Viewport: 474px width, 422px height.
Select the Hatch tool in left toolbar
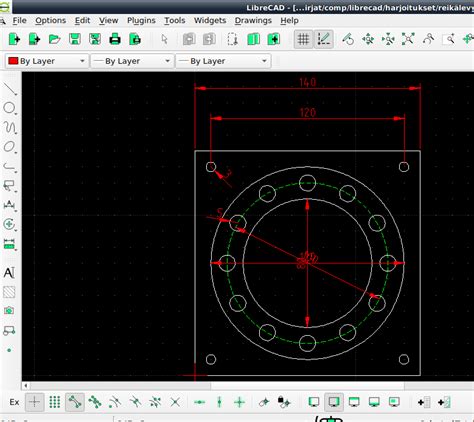pos(9,292)
